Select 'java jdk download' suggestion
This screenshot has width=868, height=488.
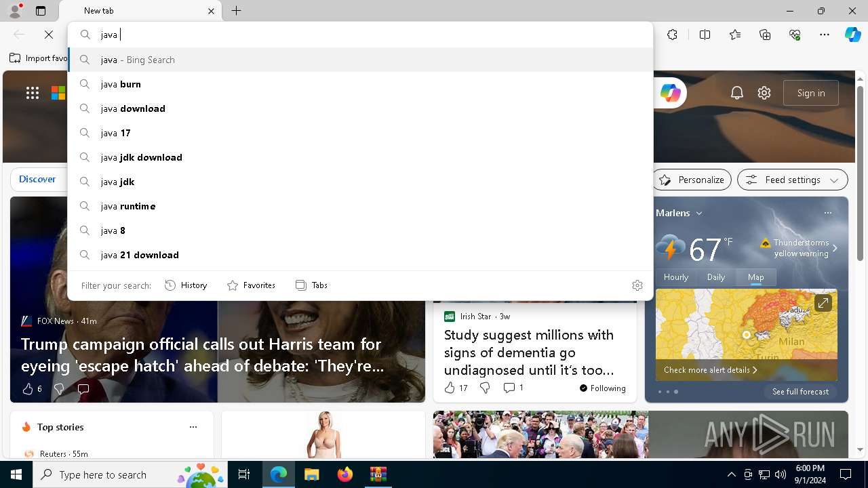361,157
